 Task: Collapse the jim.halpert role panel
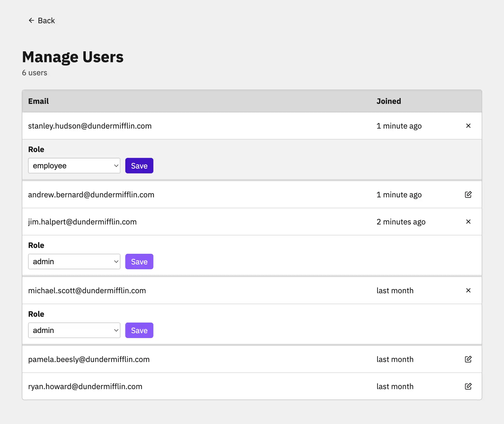468,222
